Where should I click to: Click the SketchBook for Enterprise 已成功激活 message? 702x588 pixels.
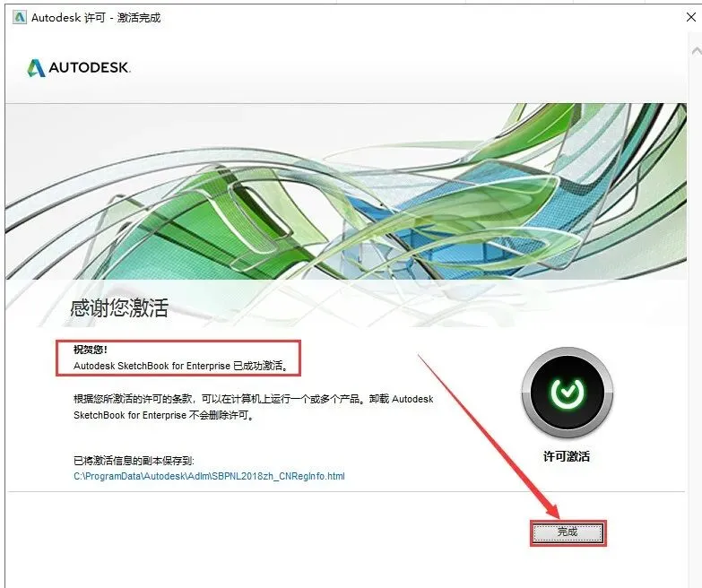click(x=181, y=366)
